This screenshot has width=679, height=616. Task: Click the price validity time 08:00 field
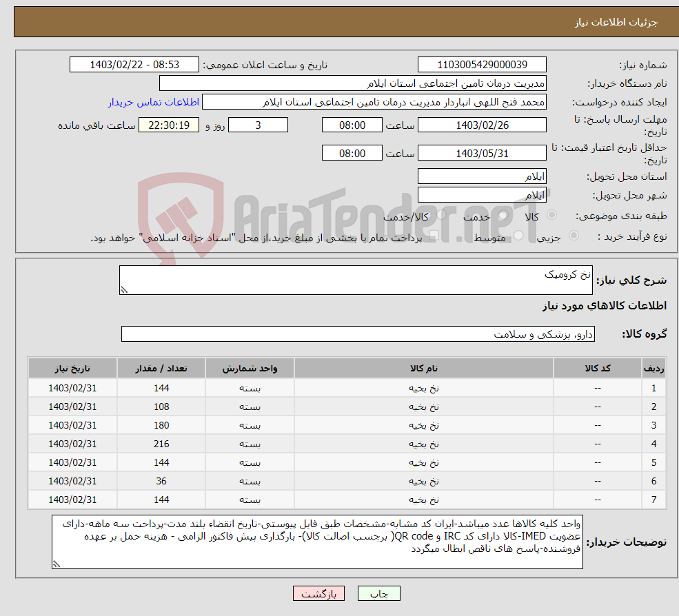tap(352, 153)
